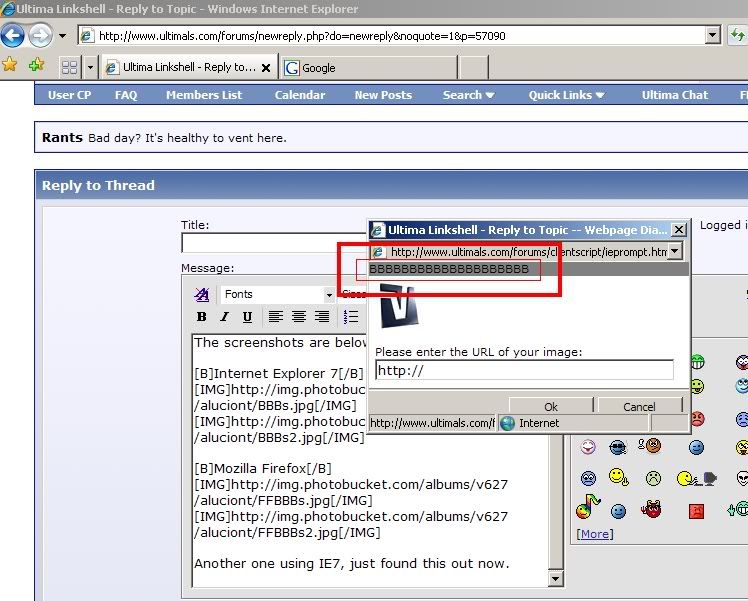Align text left in the editor

[x=276, y=316]
